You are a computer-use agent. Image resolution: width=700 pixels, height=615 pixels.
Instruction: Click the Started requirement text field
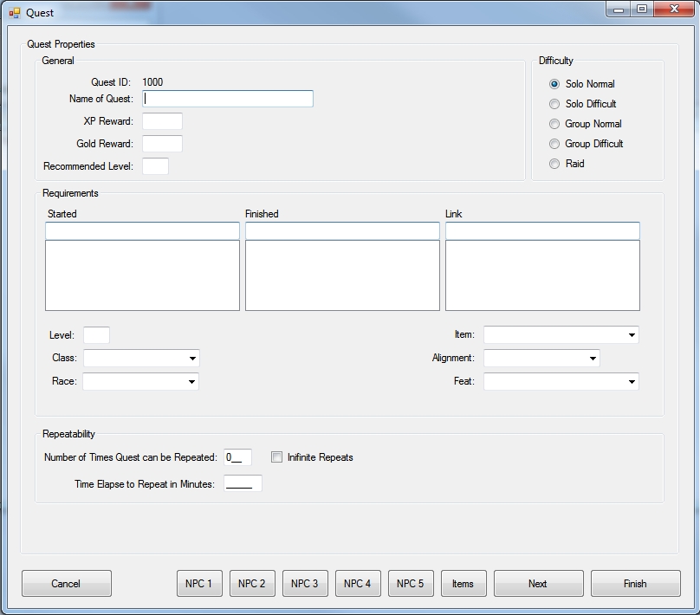coord(142,231)
